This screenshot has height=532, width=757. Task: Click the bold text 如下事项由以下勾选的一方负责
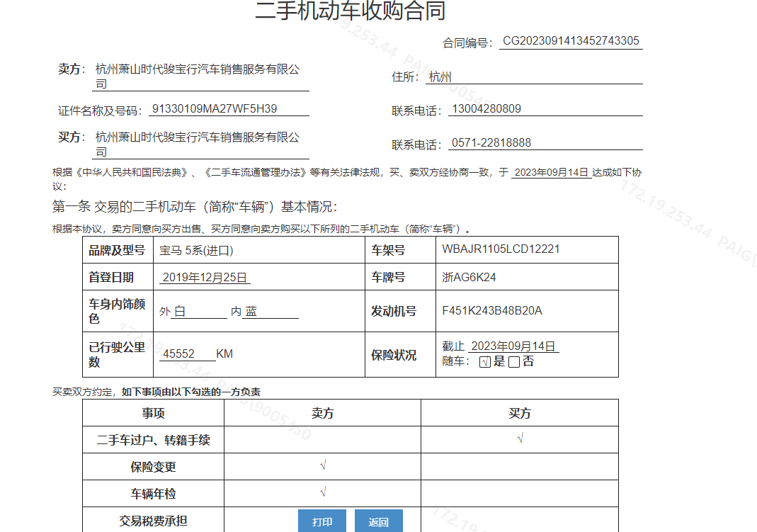191,392
